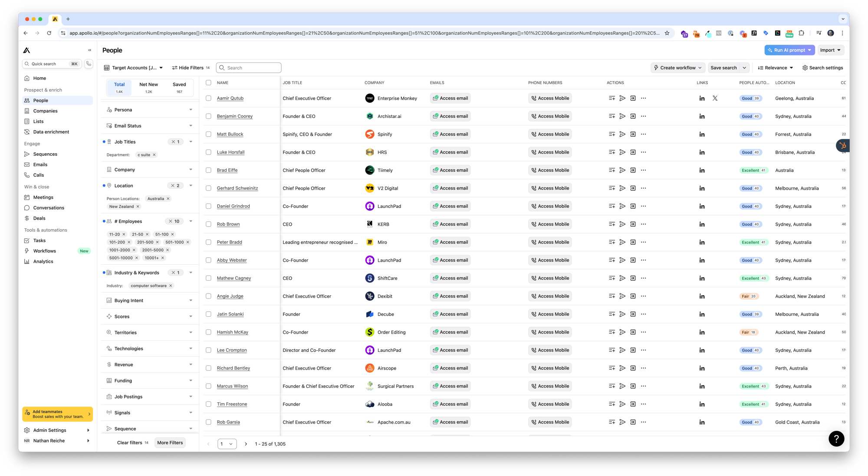Remove the Australia location chip
Image resolution: width=868 pixels, height=476 pixels.
[x=168, y=199]
